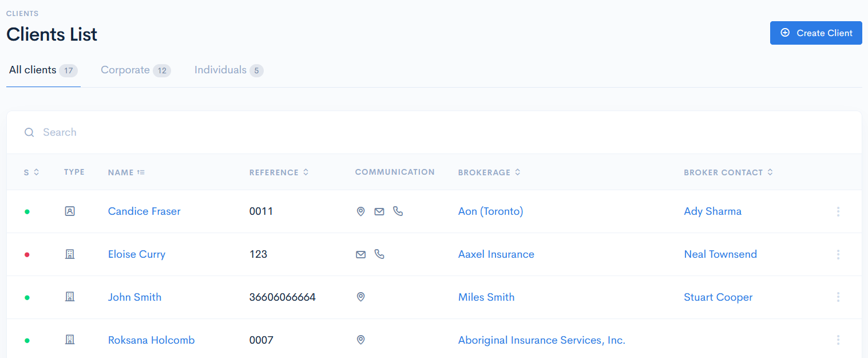Click the individual person type icon for Candice Fraser
The height and width of the screenshot is (358, 868).
[70, 211]
